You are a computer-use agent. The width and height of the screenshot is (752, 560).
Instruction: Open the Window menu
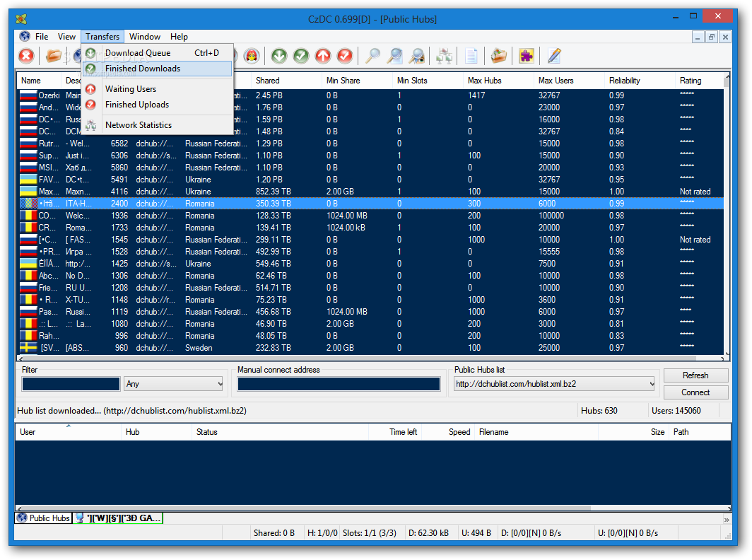[145, 37]
